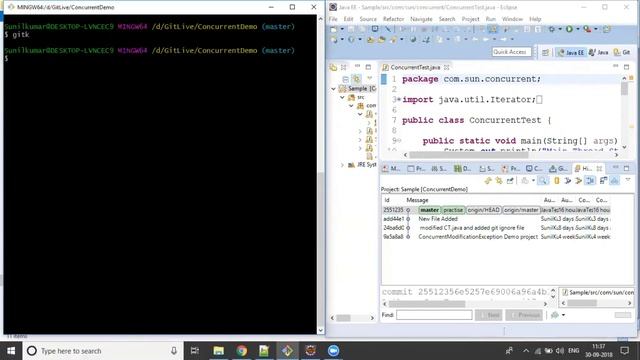Switch to the Markers tab in bottom panel

pyautogui.click(x=391, y=169)
